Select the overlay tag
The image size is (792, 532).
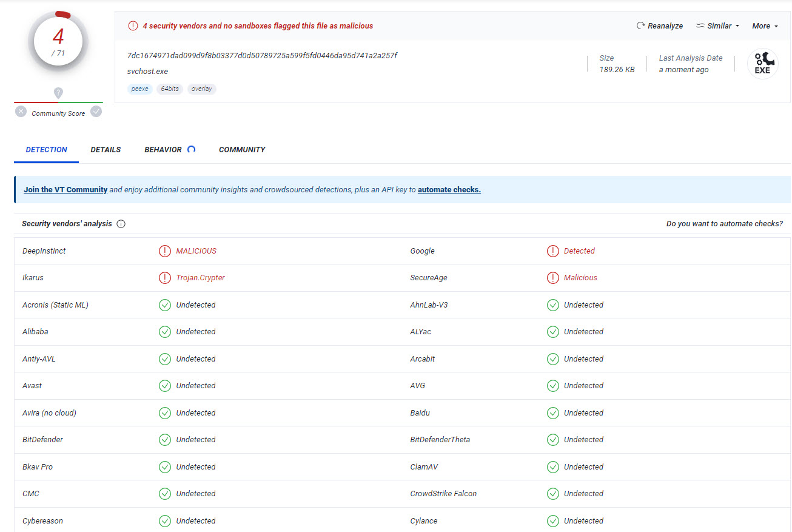pyautogui.click(x=202, y=89)
